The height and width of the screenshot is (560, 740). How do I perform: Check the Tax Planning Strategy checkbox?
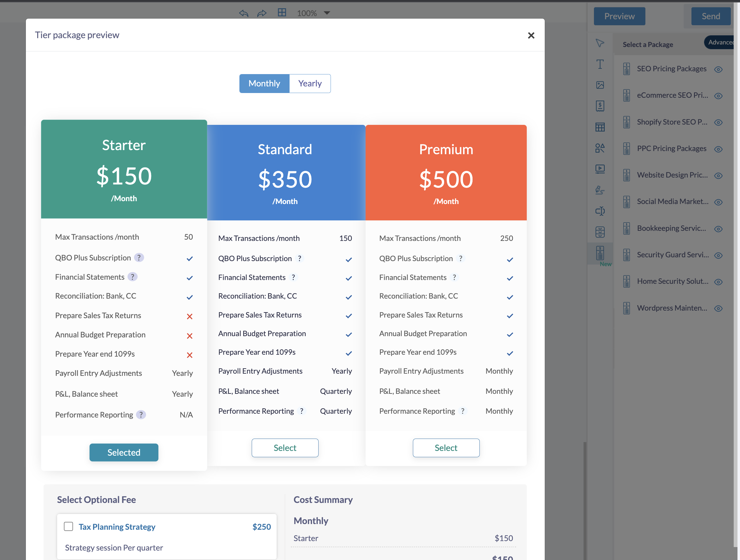(x=68, y=526)
